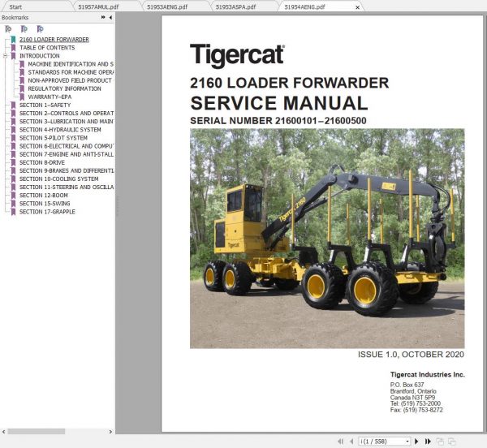This screenshot has width=487, height=448.
Task: Click the serial number 21600101–21600500 text
Action: (x=321, y=121)
